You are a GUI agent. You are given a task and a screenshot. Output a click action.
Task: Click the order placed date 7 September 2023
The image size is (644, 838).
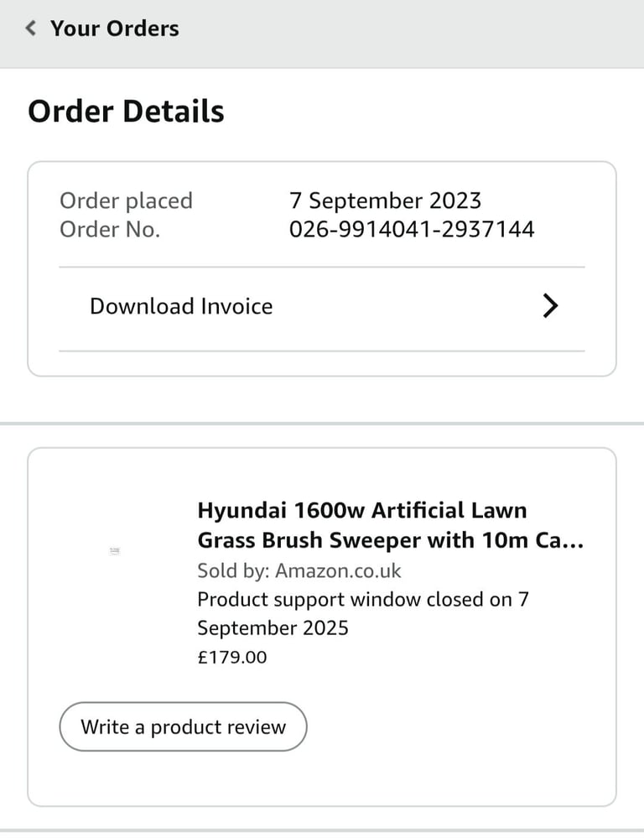(x=386, y=200)
